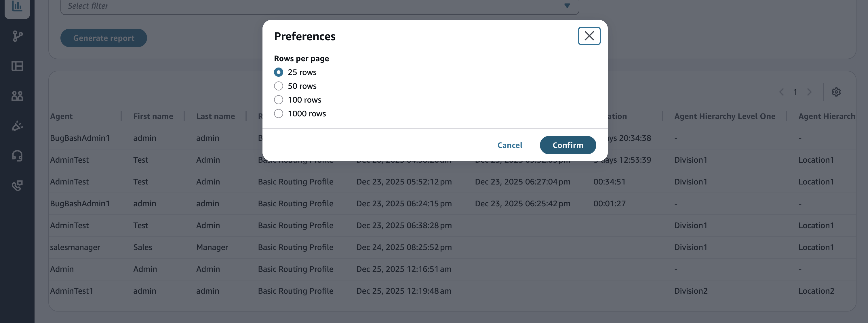868x323 pixels.
Task: Click the phone with chat sidebar icon
Action: [x=17, y=185]
